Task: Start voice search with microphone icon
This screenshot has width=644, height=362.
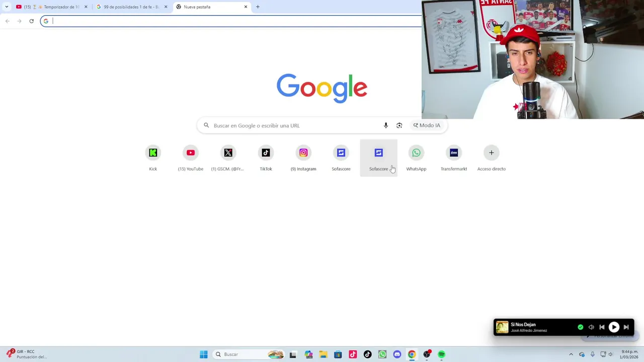Action: [x=386, y=125]
